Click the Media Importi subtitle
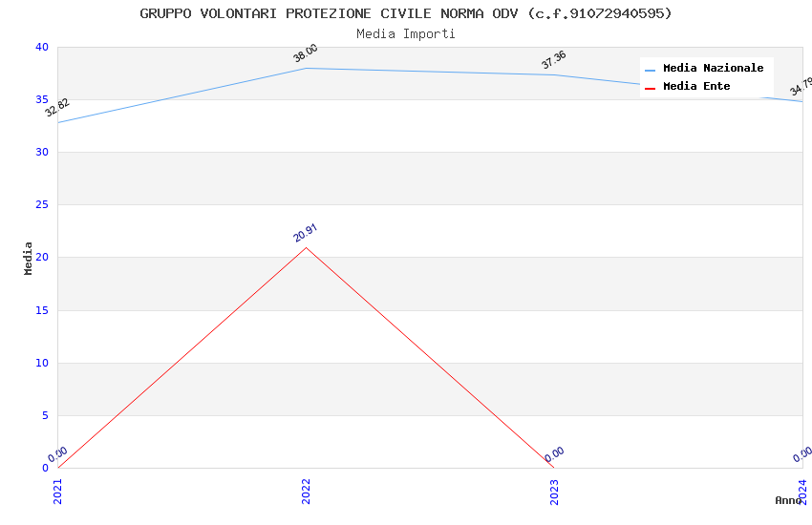The width and height of the screenshot is (812, 525). (x=406, y=34)
